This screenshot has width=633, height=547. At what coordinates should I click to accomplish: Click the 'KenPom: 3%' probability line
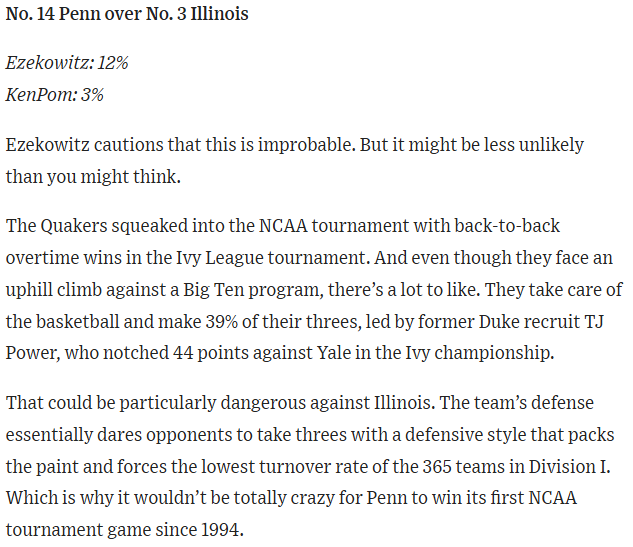click(x=55, y=95)
